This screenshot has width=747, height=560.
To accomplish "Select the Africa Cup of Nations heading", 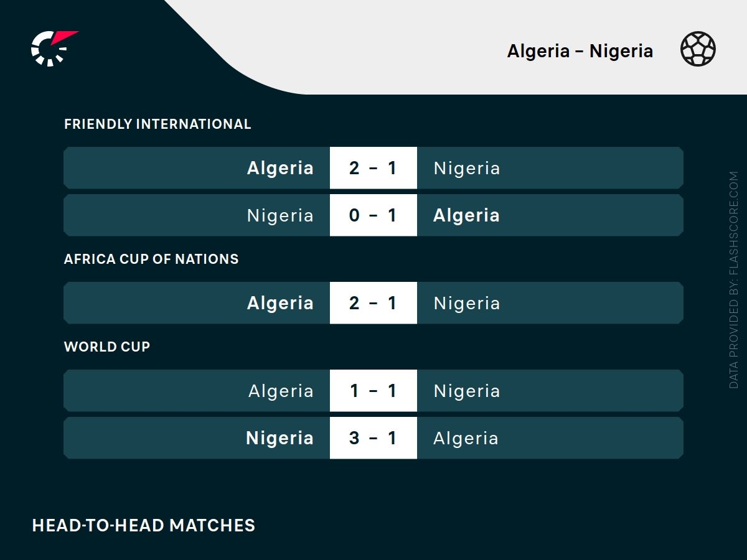I will (x=151, y=259).
